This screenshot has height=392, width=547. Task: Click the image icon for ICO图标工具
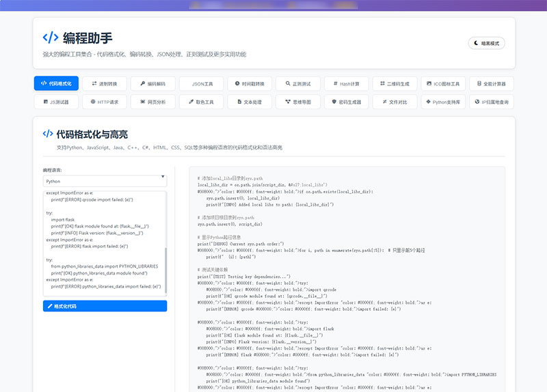click(x=429, y=83)
